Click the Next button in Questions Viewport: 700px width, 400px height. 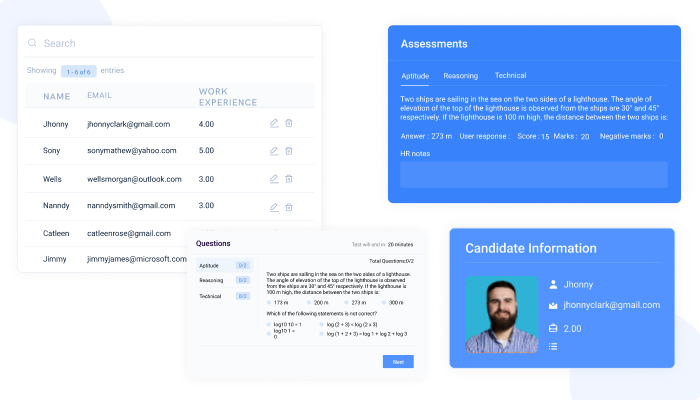pos(398,362)
